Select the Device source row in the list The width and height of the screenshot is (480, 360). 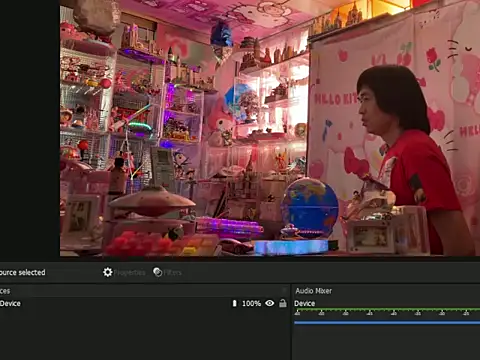tap(144, 303)
